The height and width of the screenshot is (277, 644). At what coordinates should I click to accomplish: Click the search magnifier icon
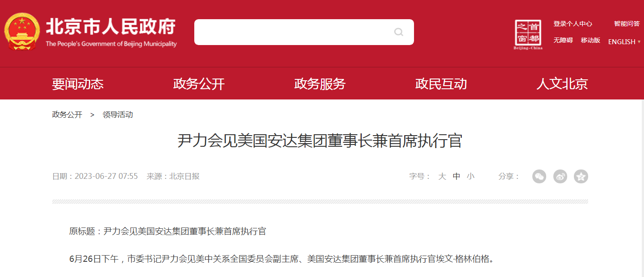(x=399, y=32)
